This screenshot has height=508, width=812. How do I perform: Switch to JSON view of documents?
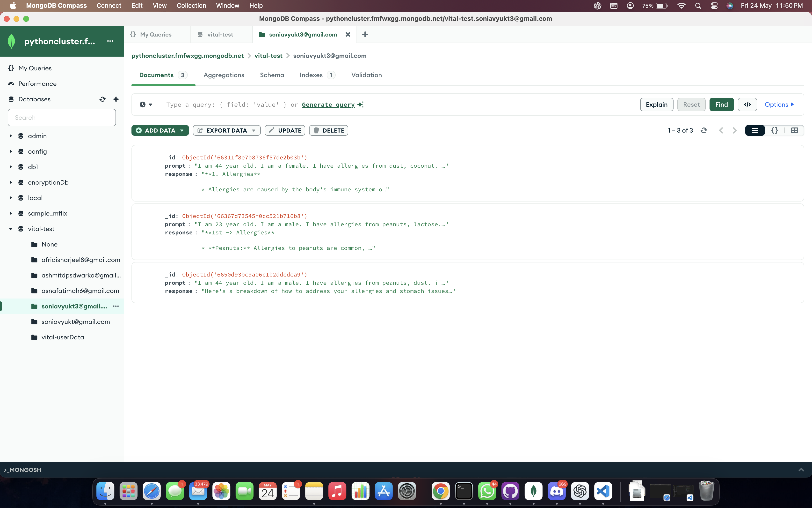click(775, 130)
